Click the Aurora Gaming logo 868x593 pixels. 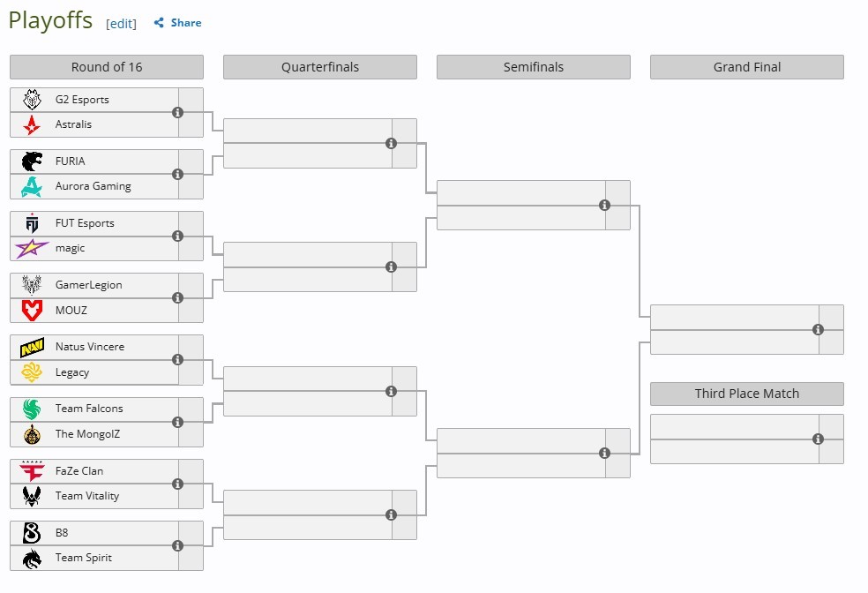click(x=32, y=186)
